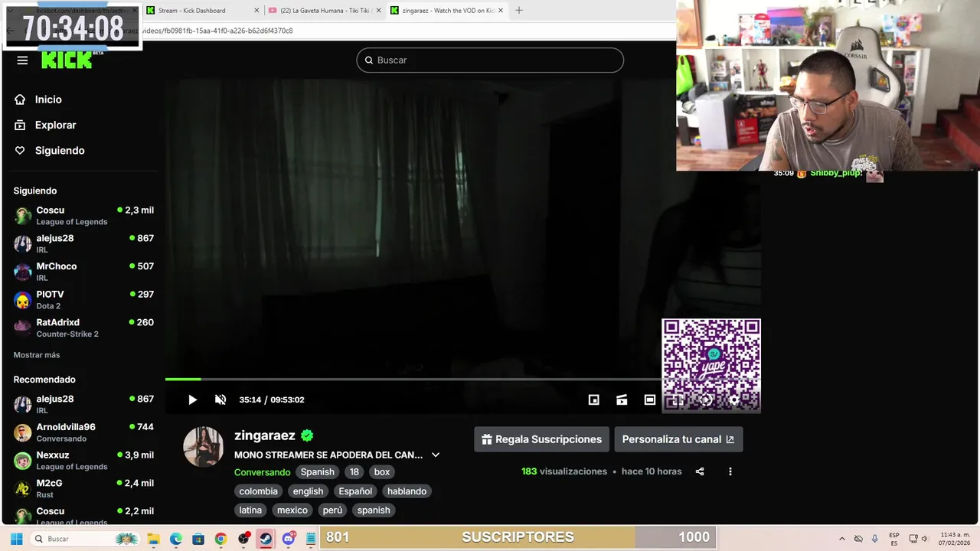Click Regala Suscripciones button
This screenshot has width=980, height=551.
tap(541, 439)
